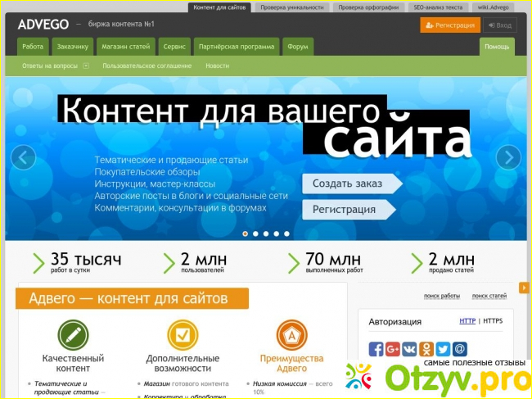Follow the 'поиск работы' link

(x=442, y=296)
